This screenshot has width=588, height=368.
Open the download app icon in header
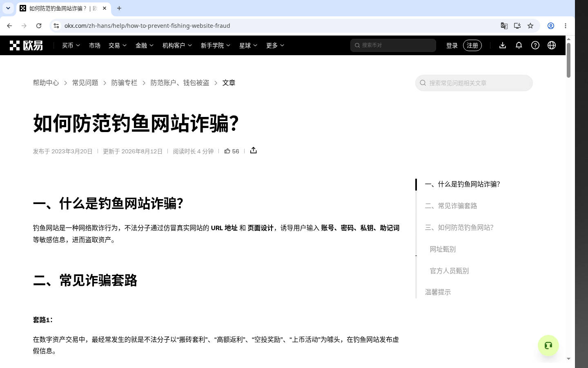503,45
